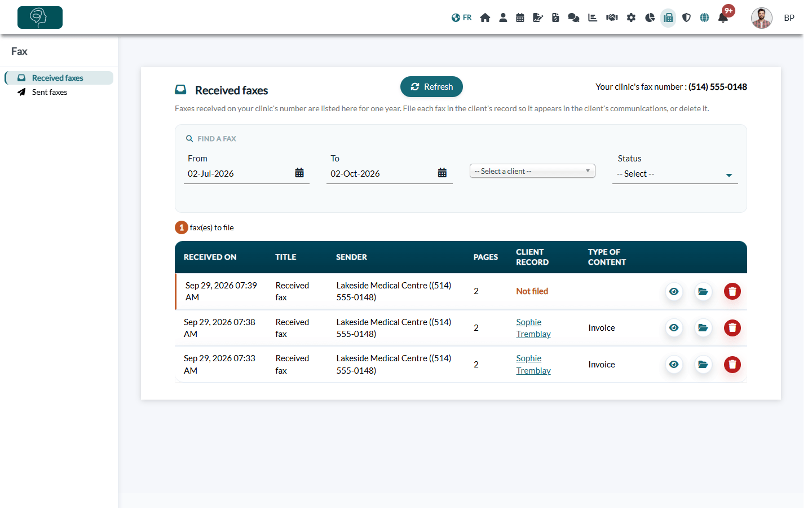This screenshot has width=812, height=508.
Task: Open the fax icon in top navigation
Action: tap(668, 17)
